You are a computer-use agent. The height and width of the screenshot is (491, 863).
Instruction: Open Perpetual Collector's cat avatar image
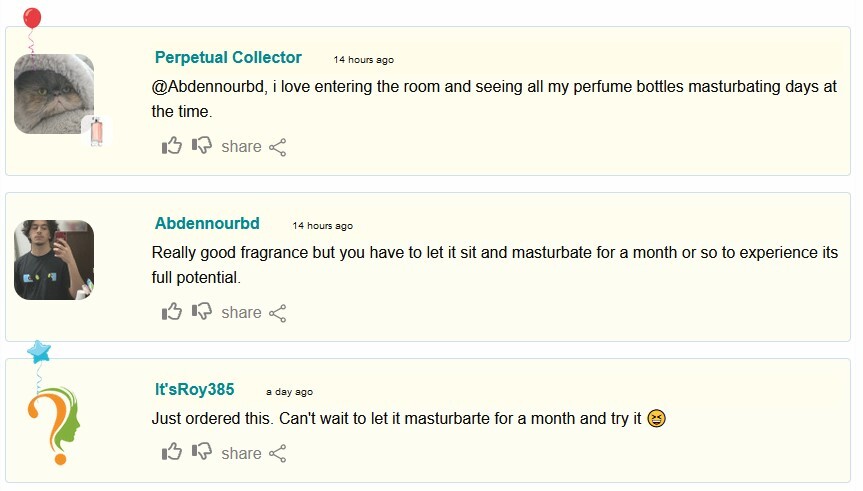coord(54,92)
